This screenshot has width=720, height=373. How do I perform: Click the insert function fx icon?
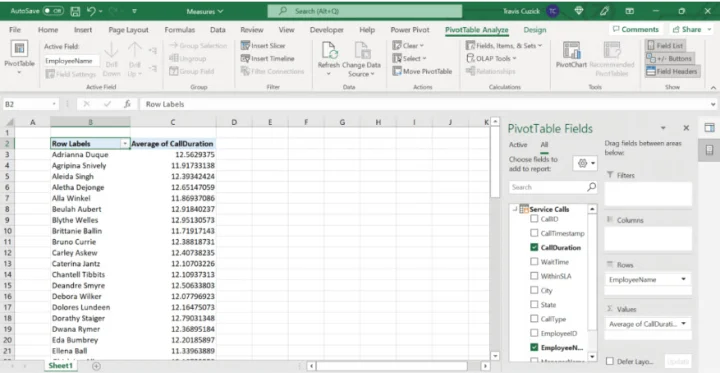[x=127, y=104]
